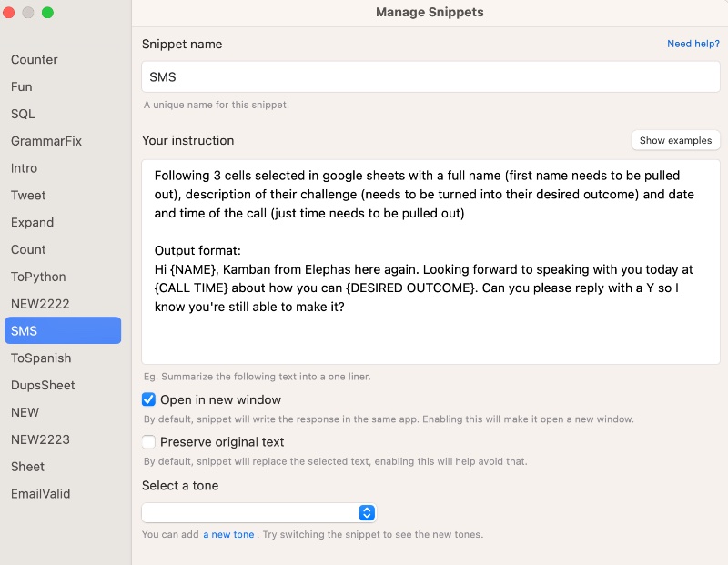Switch to the ToPython snippet
This screenshot has height=565, width=728.
click(x=38, y=277)
